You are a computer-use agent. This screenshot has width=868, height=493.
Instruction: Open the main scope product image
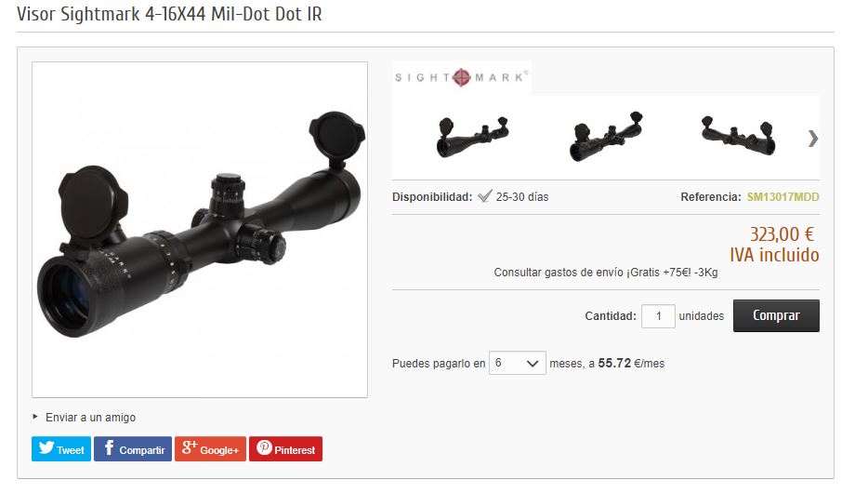click(200, 230)
